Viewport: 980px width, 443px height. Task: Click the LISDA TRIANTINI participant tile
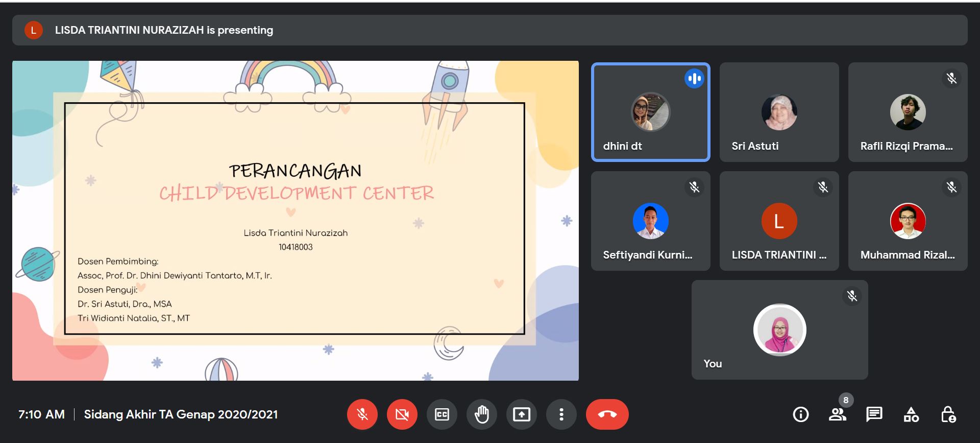point(779,221)
